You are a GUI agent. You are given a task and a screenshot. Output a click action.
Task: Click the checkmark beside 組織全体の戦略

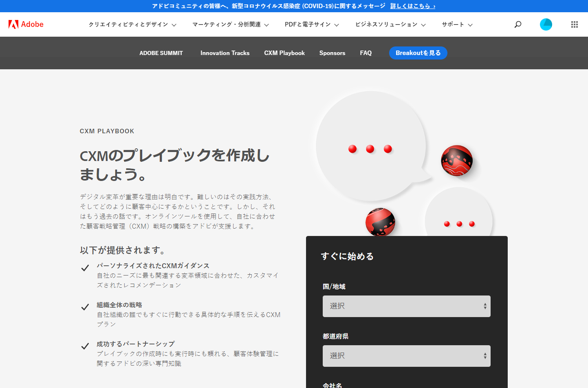tap(85, 307)
